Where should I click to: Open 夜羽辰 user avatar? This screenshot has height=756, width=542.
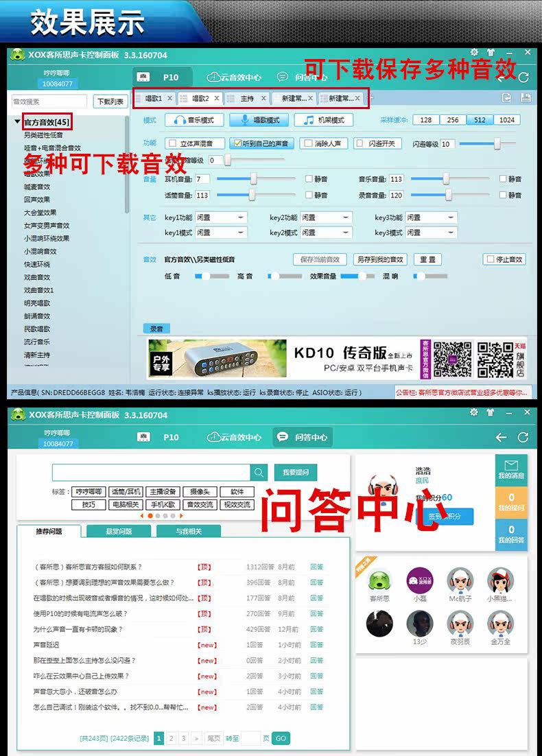point(460,623)
